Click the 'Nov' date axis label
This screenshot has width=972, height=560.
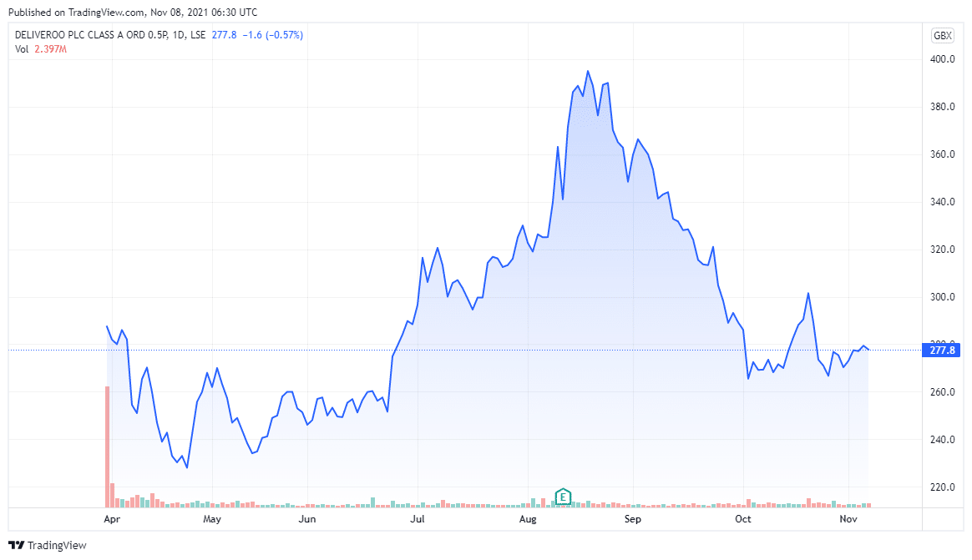coord(848,519)
